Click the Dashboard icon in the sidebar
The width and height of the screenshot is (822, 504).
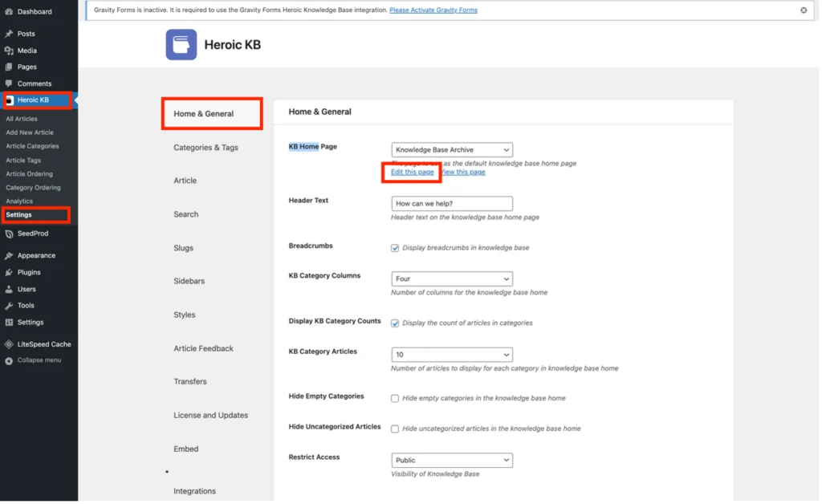[9, 11]
